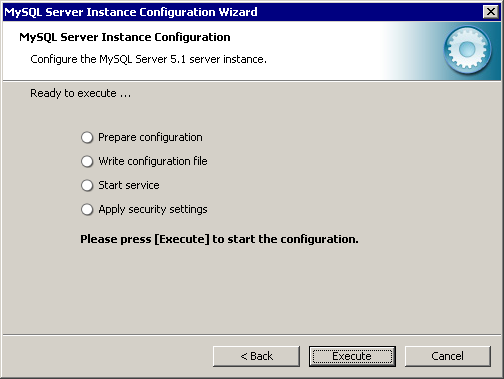
Task: Click the bold Please press Execute instruction
Action: pos(219,239)
